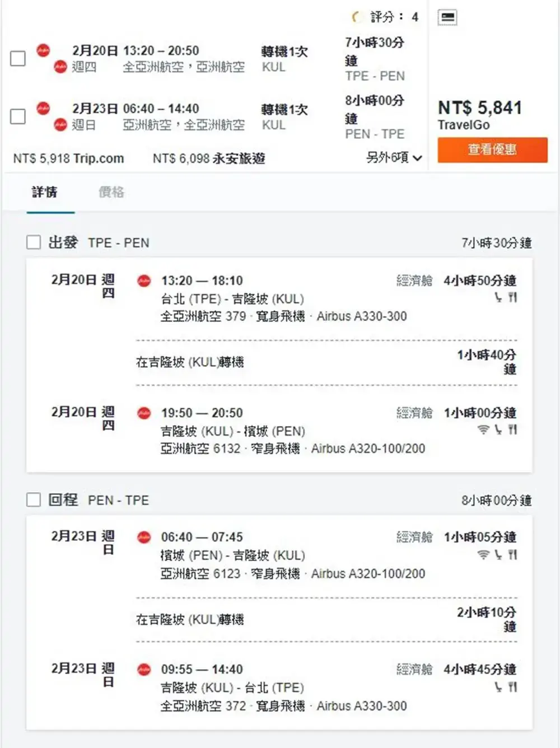Tick checkbox for the 2月20日 13:20 – 20:50 flight
Image resolution: width=560 pixels, height=748 pixels.
tap(18, 58)
